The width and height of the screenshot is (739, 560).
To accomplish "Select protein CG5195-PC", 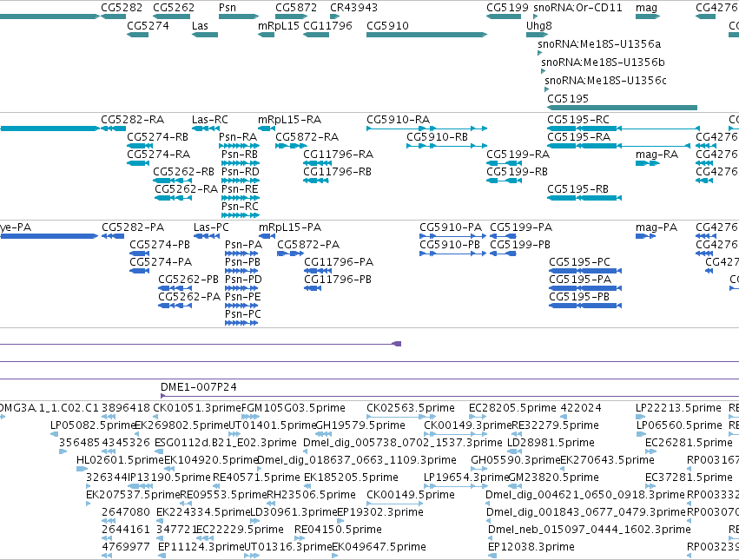I will (x=585, y=271).
